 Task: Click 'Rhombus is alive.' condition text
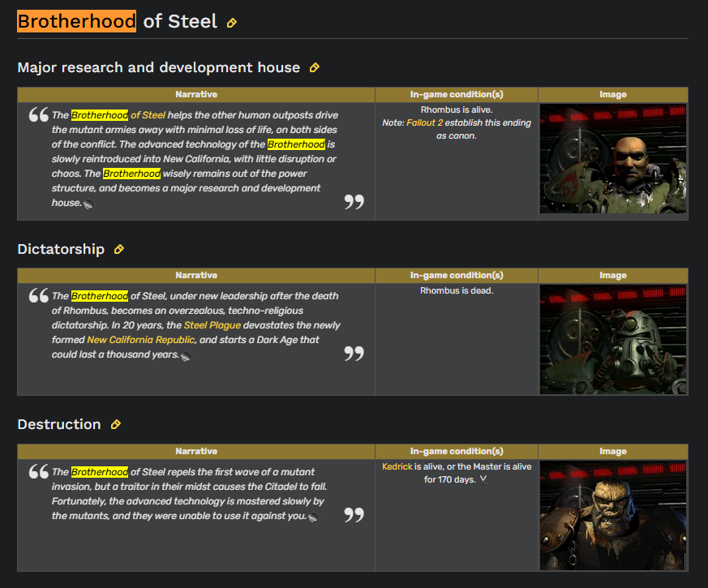tap(457, 109)
